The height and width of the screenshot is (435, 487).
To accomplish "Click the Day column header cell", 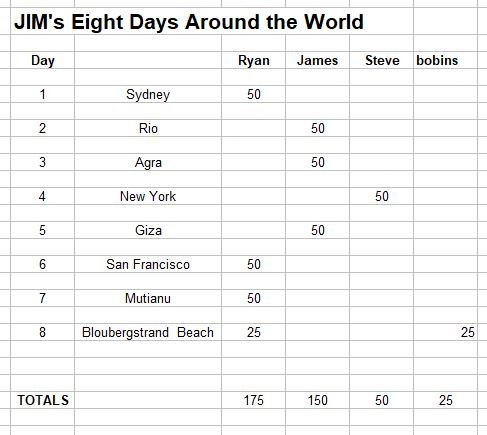I will point(43,60).
